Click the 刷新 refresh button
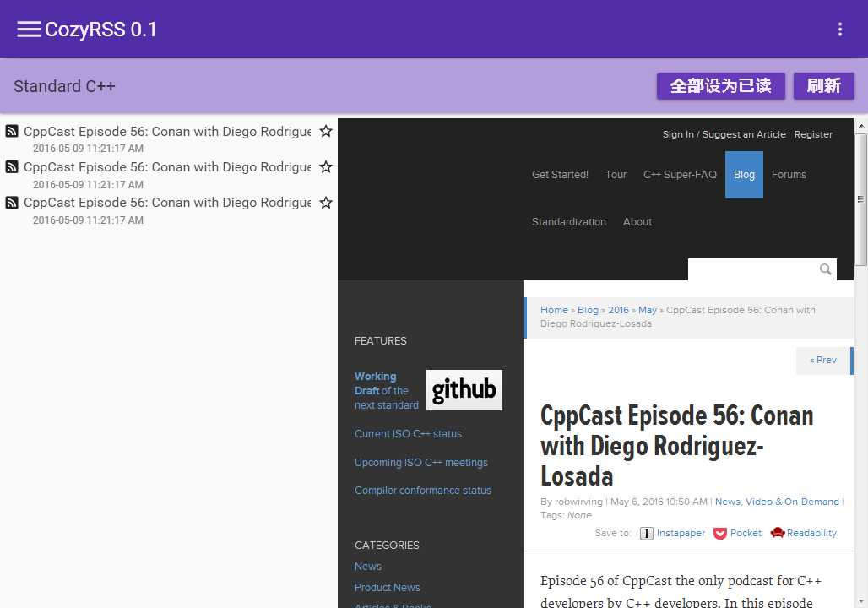Image resolution: width=868 pixels, height=608 pixels. [824, 86]
